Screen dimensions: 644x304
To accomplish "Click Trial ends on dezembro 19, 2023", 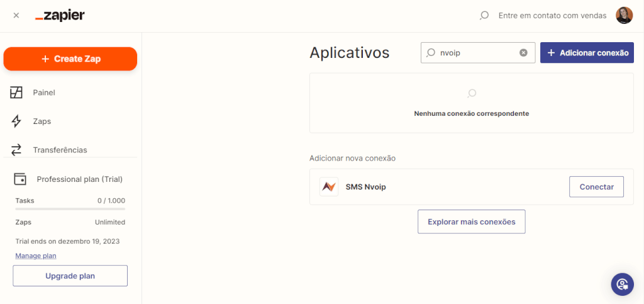I will [67, 241].
